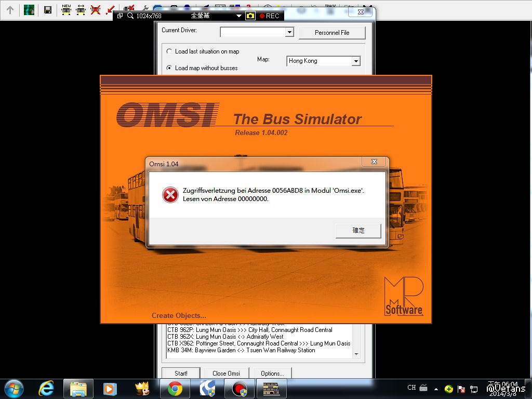The height and width of the screenshot is (399, 532).
Task: Click the green plus tray icon
Action: click(x=449, y=389)
